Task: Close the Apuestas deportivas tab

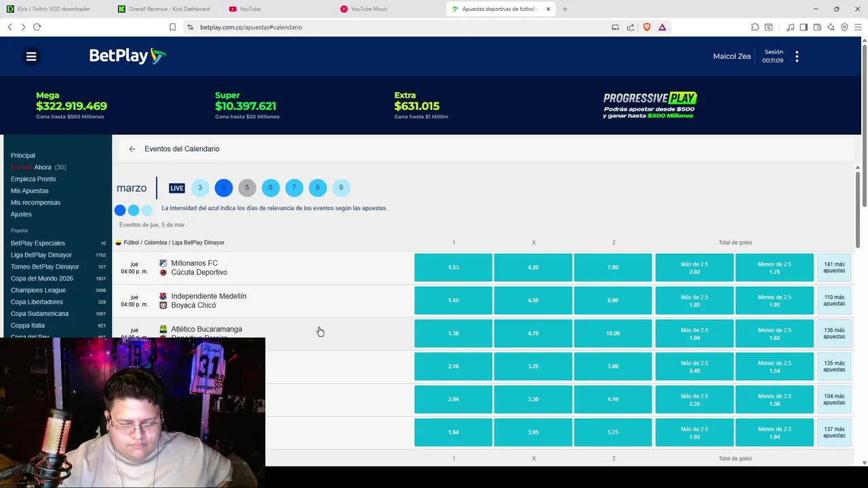Action: tap(548, 9)
